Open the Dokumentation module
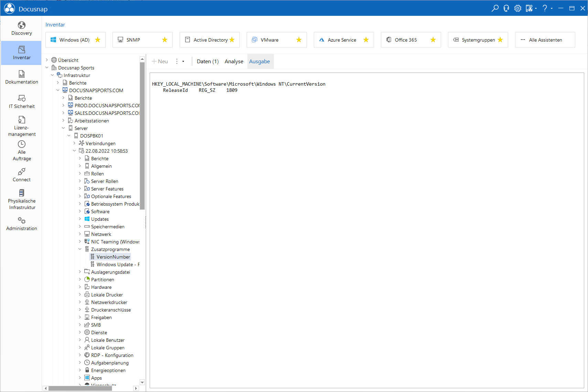Screen dimensions: 588x392 [21, 77]
